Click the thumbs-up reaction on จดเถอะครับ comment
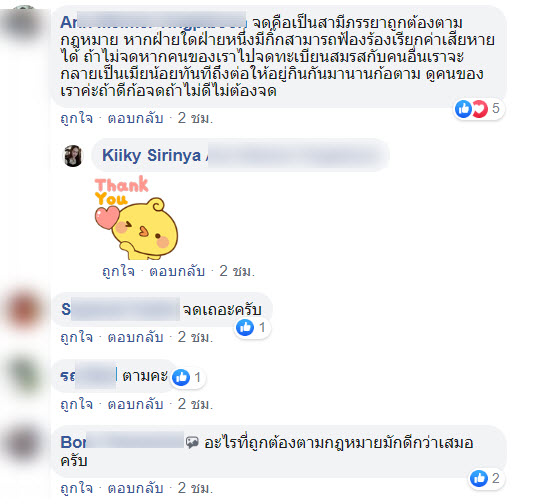541x504 pixels. point(252,327)
